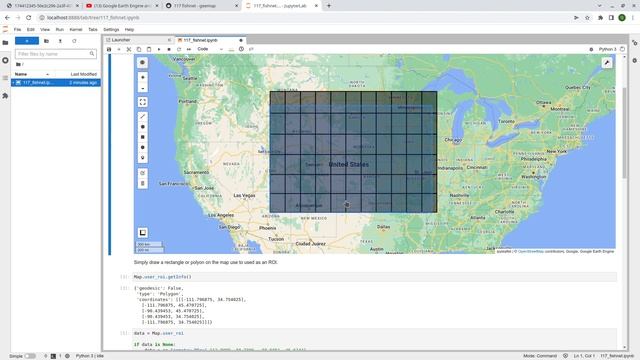Reload the browser page
The height and width of the screenshot is (360, 640).
pos(29,18)
